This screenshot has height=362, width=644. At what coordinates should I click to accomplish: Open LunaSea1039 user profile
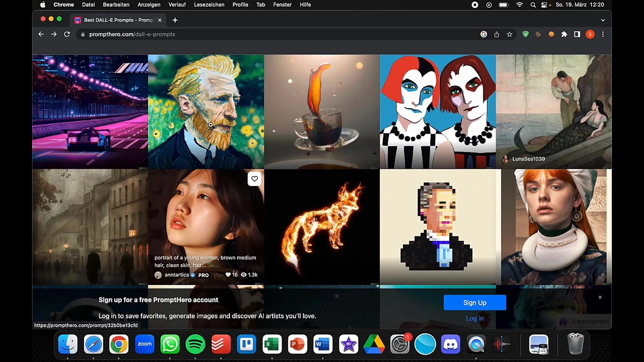pyautogui.click(x=529, y=159)
